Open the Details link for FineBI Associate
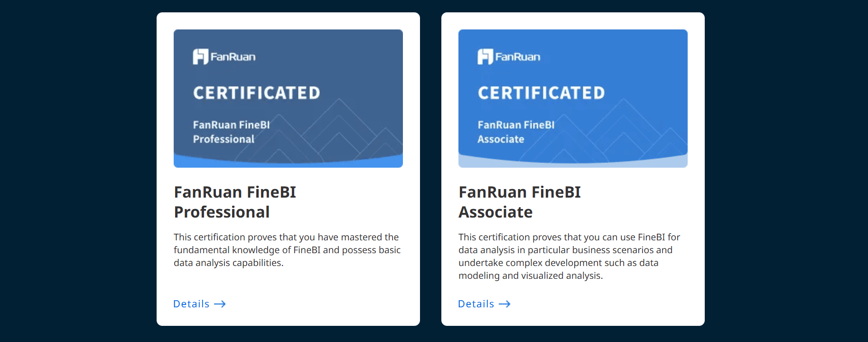The width and height of the screenshot is (868, 342). 484,304
